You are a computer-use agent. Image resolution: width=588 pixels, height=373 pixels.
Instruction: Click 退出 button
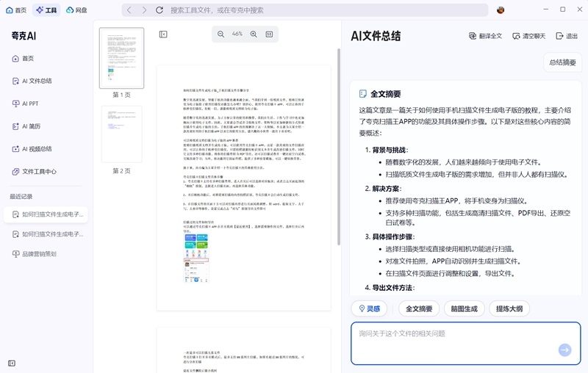pyautogui.click(x=567, y=36)
